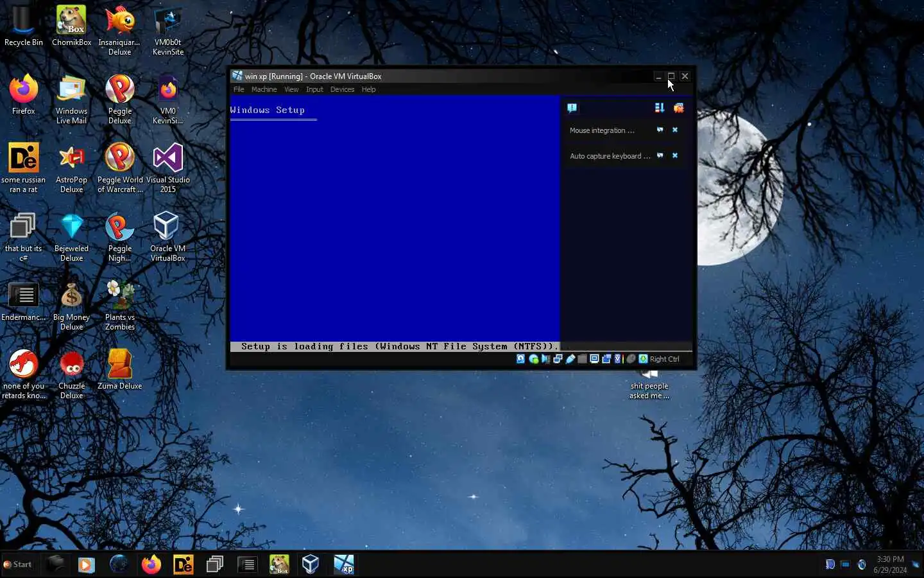Image resolution: width=924 pixels, height=578 pixels.
Task: Open the Devices menu in VirtualBox
Action: [342, 89]
